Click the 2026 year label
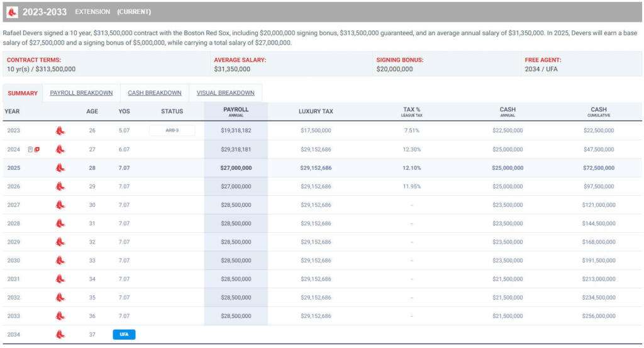Viewport: 644px width, 348px height. pyautogui.click(x=13, y=186)
